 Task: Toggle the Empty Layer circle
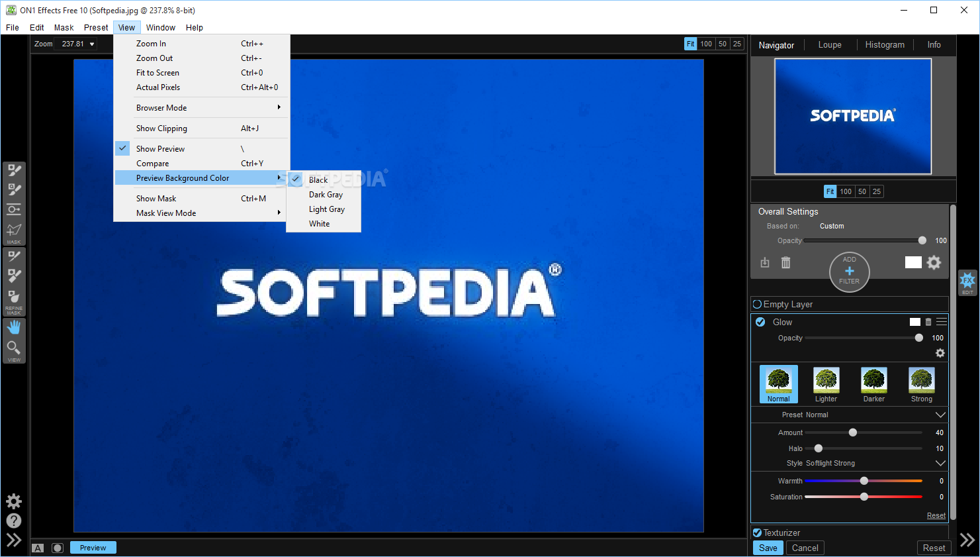[x=757, y=305]
